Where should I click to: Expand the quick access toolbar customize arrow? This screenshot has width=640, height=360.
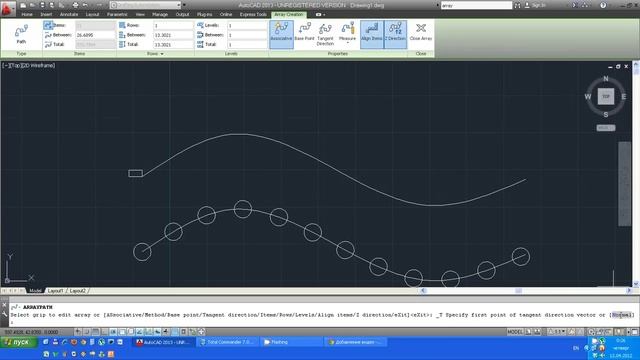pyautogui.click(x=184, y=5)
